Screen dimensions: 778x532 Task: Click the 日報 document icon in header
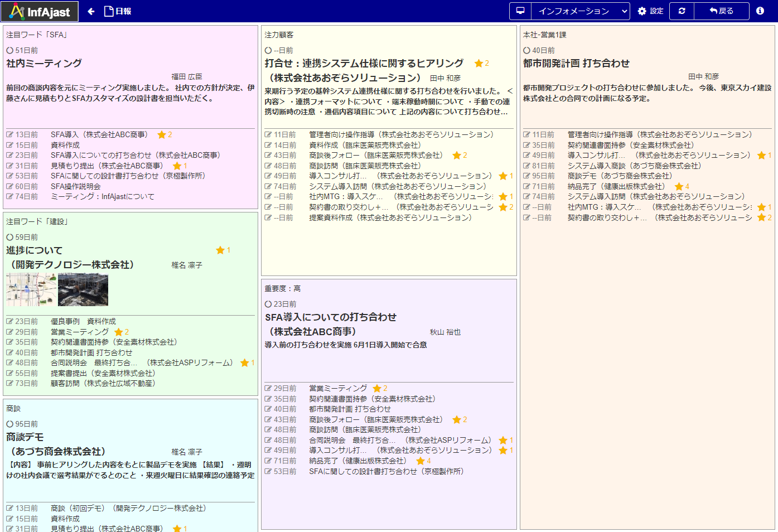point(109,11)
